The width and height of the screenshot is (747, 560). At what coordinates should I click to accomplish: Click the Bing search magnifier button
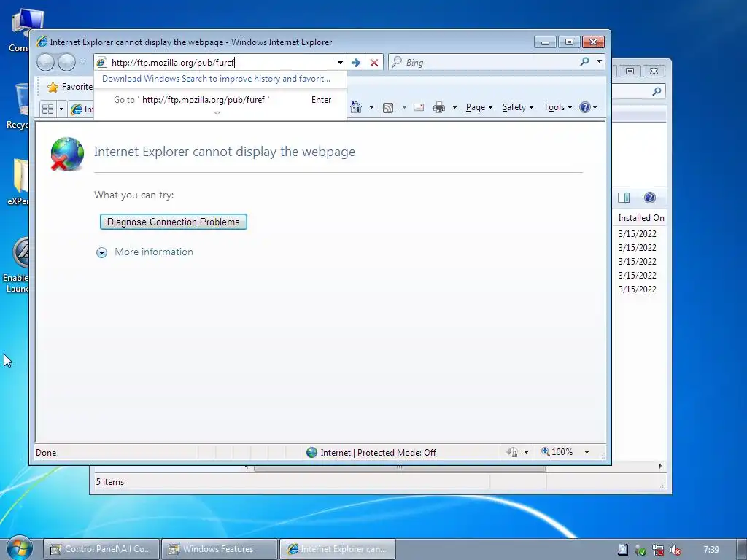pos(584,62)
